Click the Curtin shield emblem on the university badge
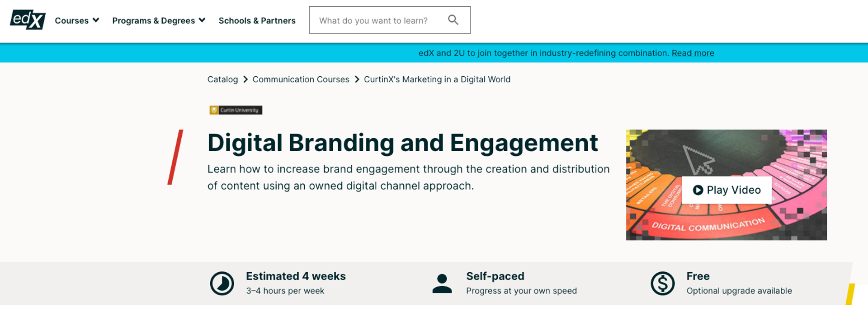This screenshot has width=868, height=312. 213,110
